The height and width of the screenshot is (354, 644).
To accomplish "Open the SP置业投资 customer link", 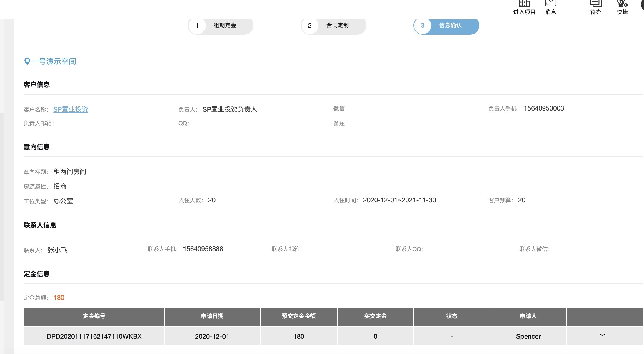I will click(x=71, y=109).
